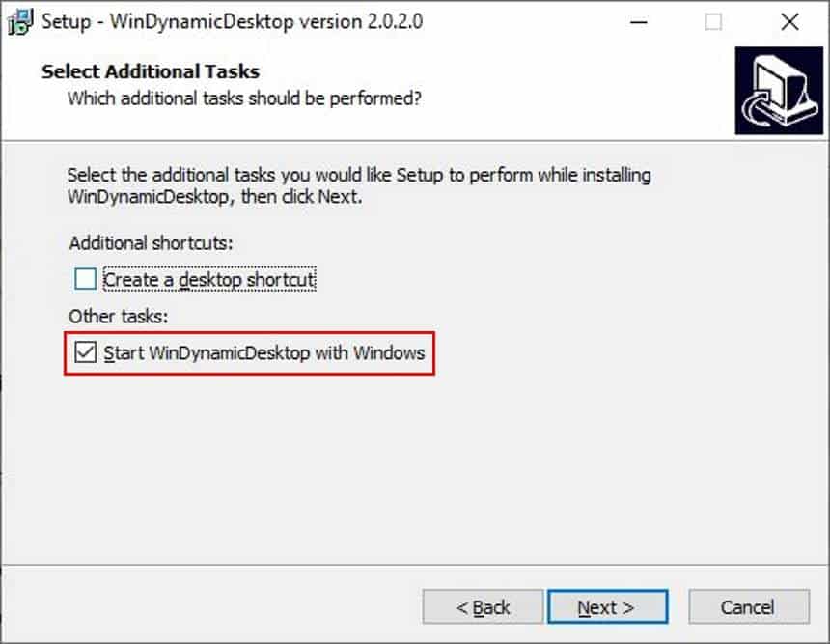The image size is (830, 644).
Task: Click the 'Start WinDynamicDesktop with Windows' label text
Action: tap(264, 352)
